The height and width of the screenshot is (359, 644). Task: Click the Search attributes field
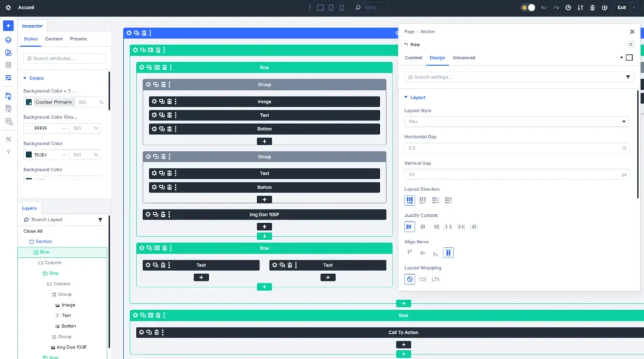(x=65, y=58)
